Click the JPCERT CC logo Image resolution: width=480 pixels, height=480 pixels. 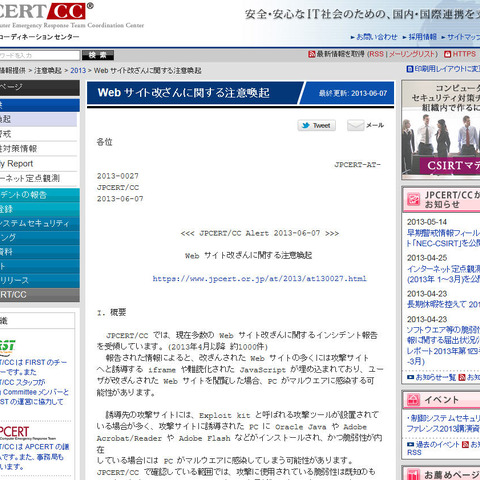46,11
